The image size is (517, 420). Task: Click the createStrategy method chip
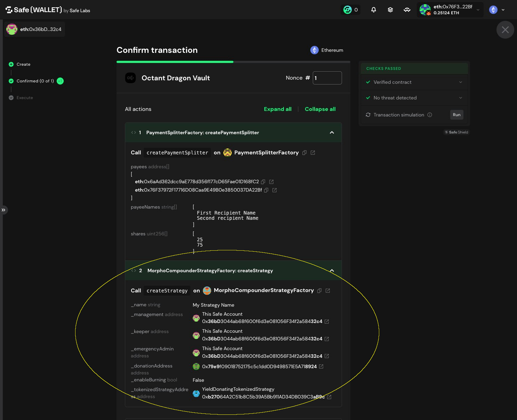(x=167, y=291)
